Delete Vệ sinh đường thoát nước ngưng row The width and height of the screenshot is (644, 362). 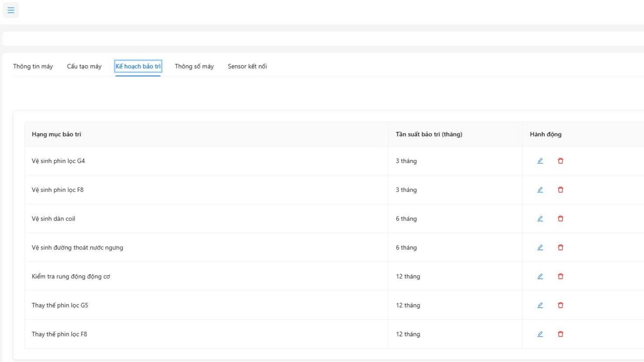(x=560, y=247)
